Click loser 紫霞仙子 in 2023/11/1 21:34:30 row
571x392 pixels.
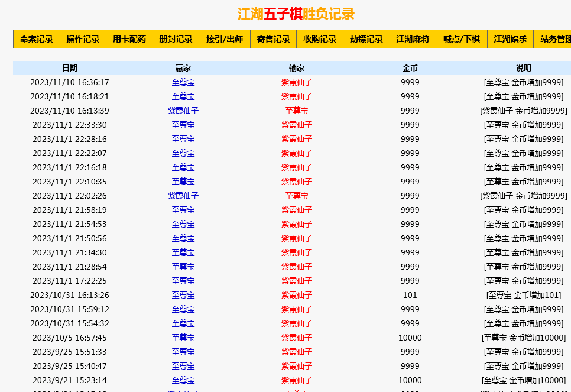click(x=296, y=252)
